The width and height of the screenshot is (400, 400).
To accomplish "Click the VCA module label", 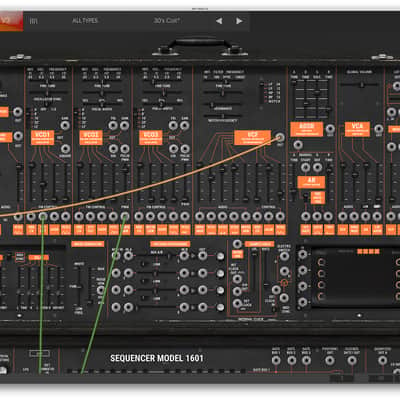I will 357,129.
